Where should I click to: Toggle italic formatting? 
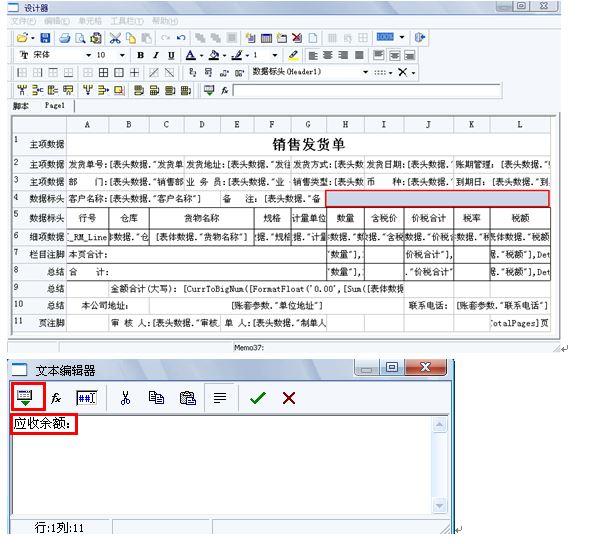pos(156,55)
